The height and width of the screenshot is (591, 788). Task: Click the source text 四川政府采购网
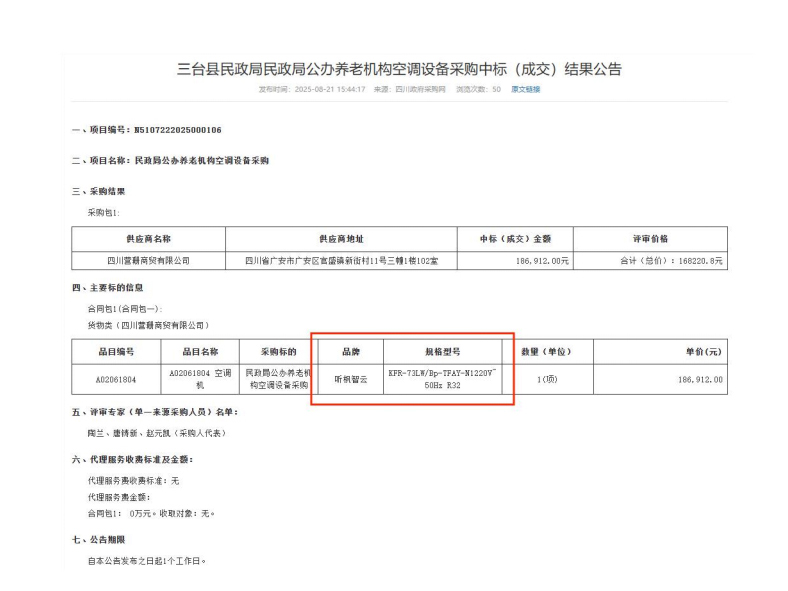pos(420,89)
